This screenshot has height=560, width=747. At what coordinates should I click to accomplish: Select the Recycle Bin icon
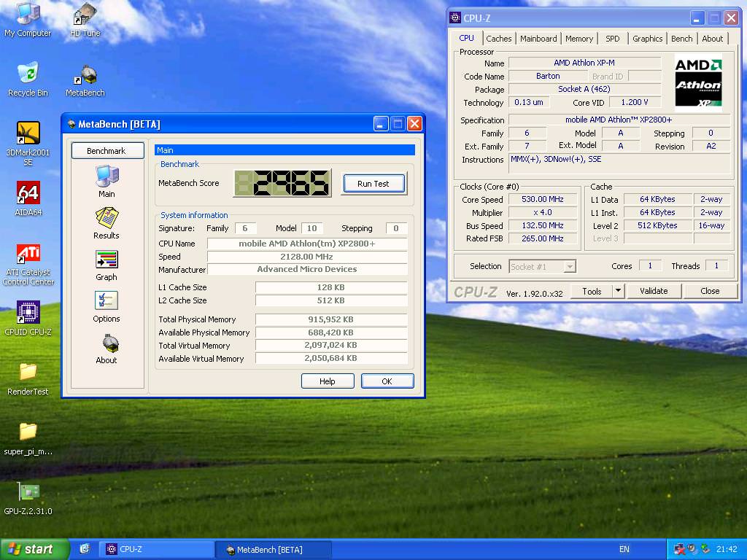(28, 79)
